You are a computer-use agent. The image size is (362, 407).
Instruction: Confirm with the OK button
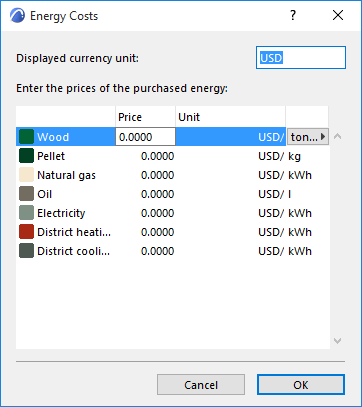(301, 385)
